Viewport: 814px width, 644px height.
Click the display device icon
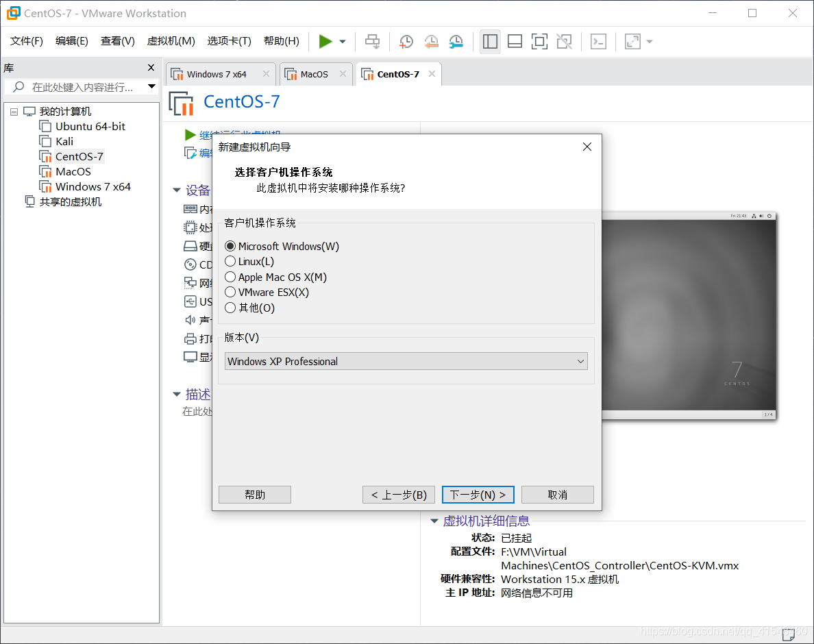click(190, 357)
